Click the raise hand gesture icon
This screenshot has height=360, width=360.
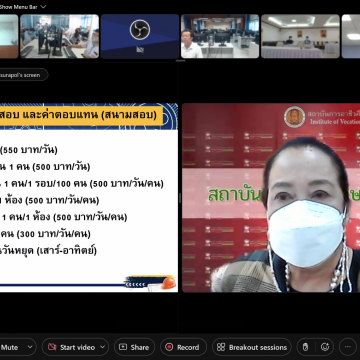tap(305, 347)
